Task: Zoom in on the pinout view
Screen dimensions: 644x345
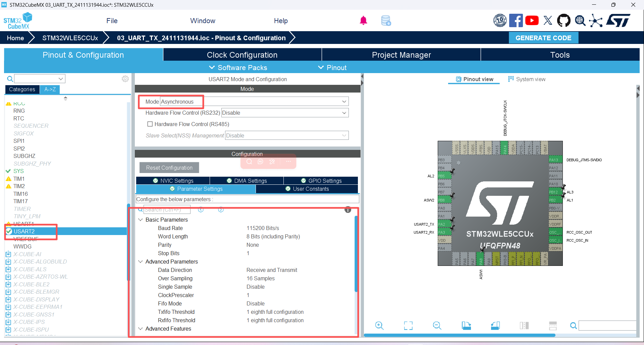Action: click(379, 326)
